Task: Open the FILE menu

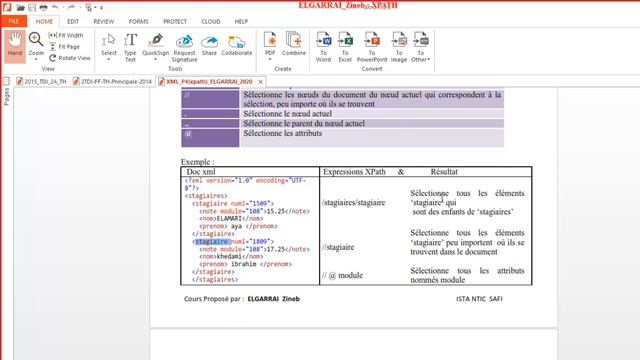Action: pos(14,21)
